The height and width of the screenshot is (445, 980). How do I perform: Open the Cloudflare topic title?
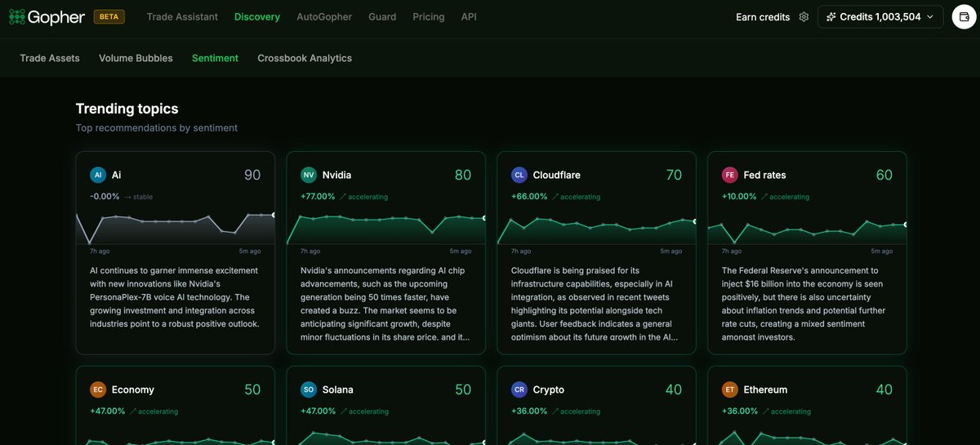[557, 175]
